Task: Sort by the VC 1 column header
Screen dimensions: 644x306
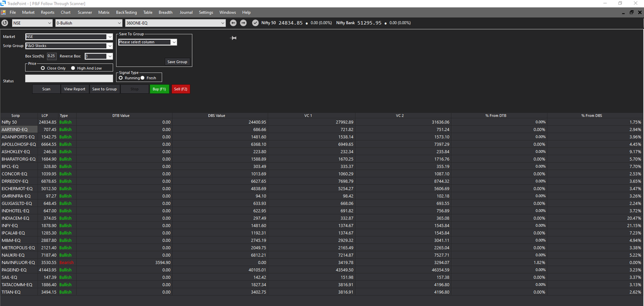Action: click(308, 115)
